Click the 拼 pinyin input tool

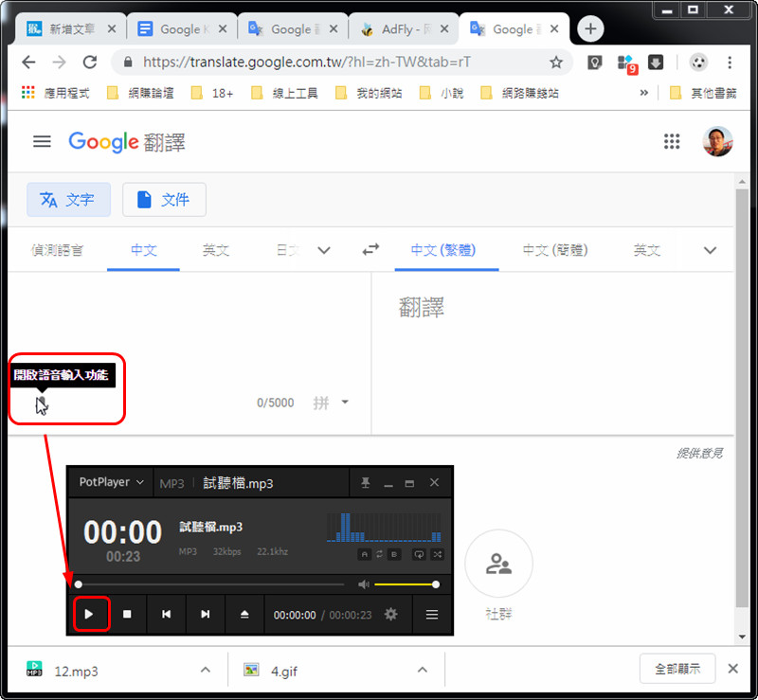point(320,403)
